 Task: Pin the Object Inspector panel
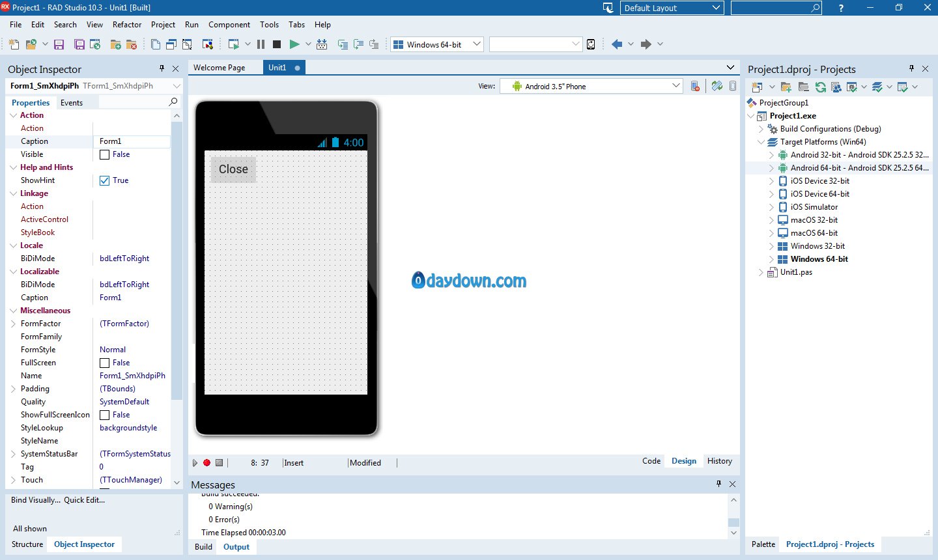coord(162,68)
